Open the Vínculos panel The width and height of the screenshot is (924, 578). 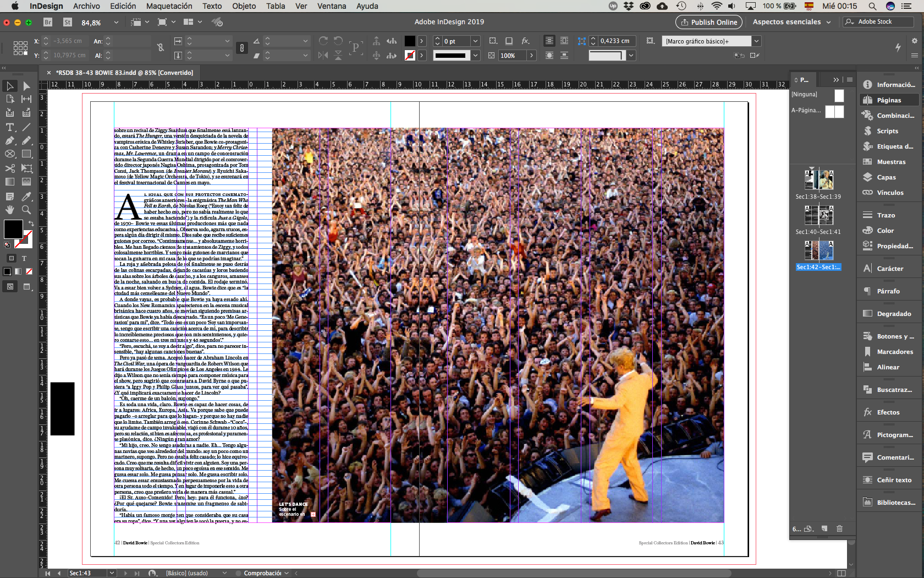coord(890,193)
